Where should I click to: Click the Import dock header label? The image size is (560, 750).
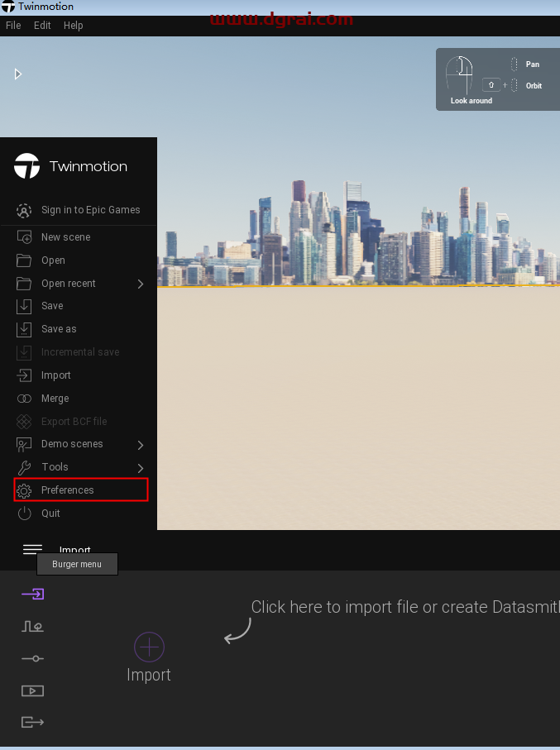pos(74,550)
